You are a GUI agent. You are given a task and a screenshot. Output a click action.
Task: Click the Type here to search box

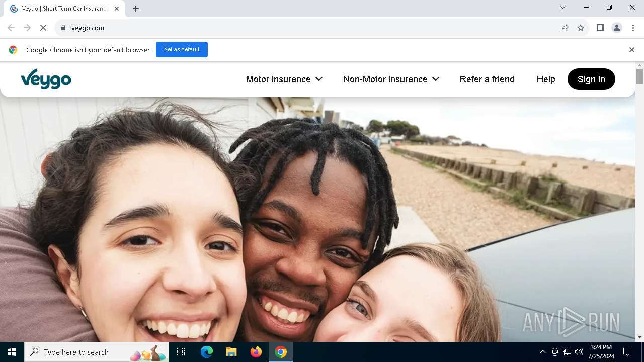[x=97, y=352]
